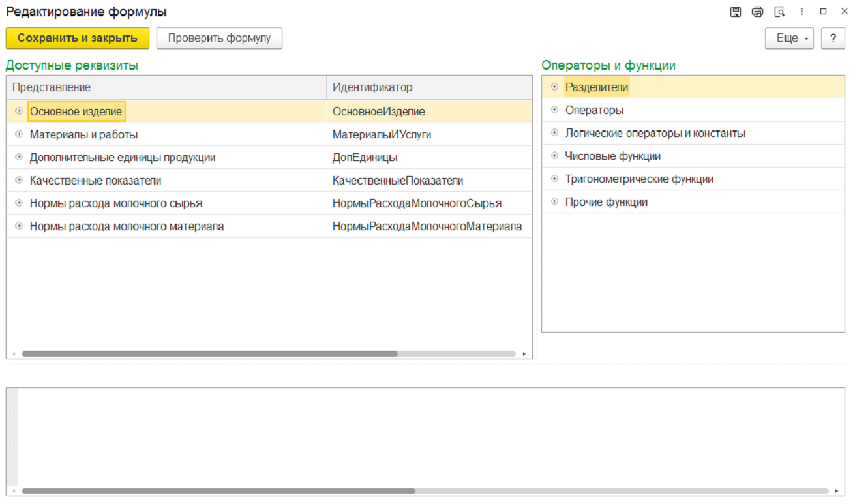The image size is (855, 504).
Task: Select Логические операторы и константы text
Action: coord(655,133)
